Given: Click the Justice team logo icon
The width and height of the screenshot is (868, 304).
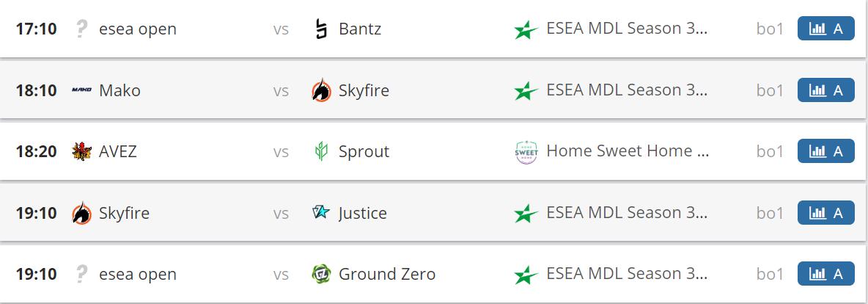Looking at the screenshot, I should pos(321,213).
